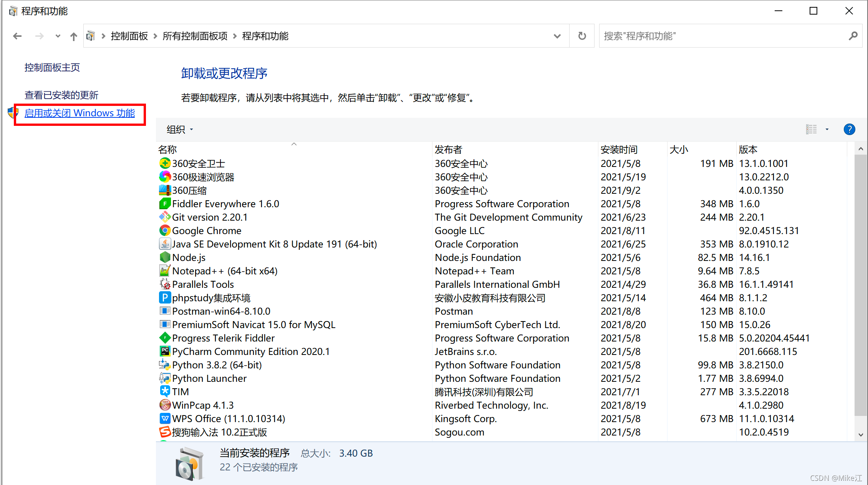Click the search magnifier icon

pos(853,36)
